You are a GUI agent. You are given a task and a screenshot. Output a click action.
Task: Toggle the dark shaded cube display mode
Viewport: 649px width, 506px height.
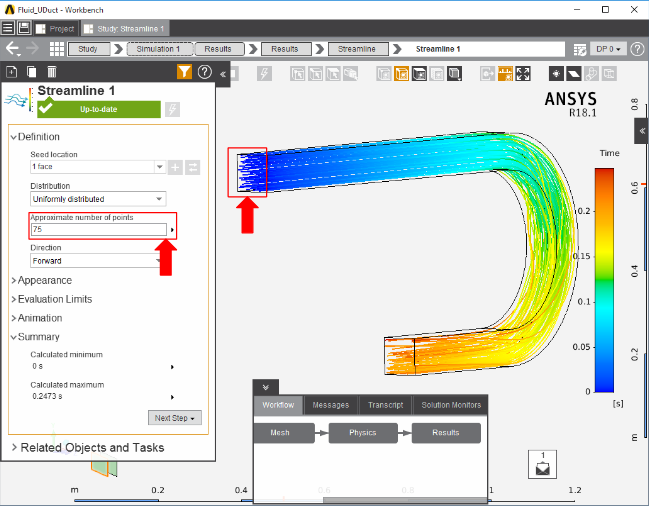(x=419, y=74)
